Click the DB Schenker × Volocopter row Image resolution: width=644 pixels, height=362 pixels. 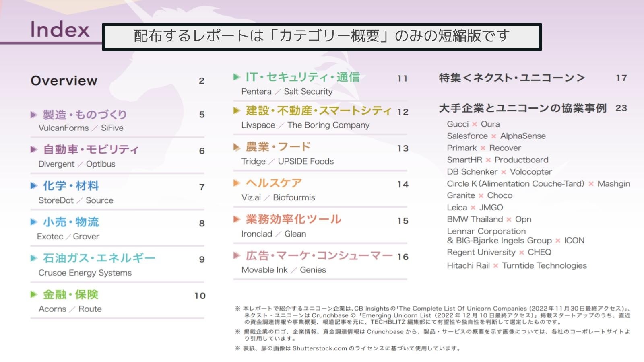click(x=500, y=172)
